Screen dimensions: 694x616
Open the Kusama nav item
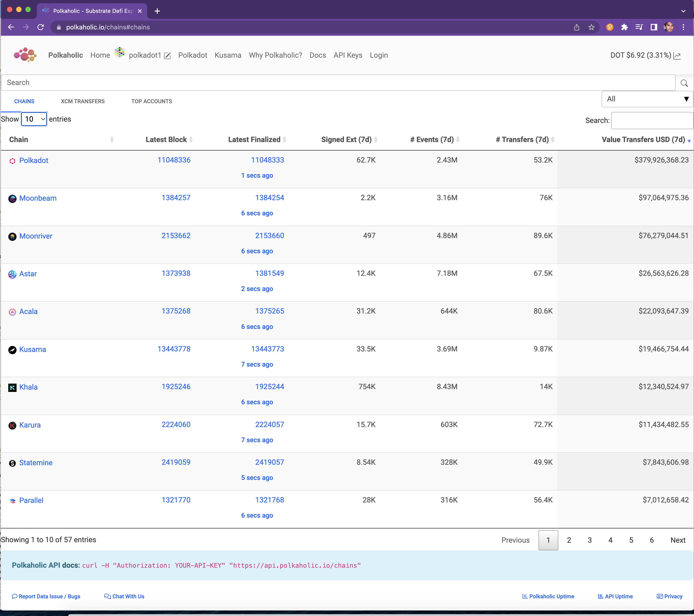click(228, 55)
